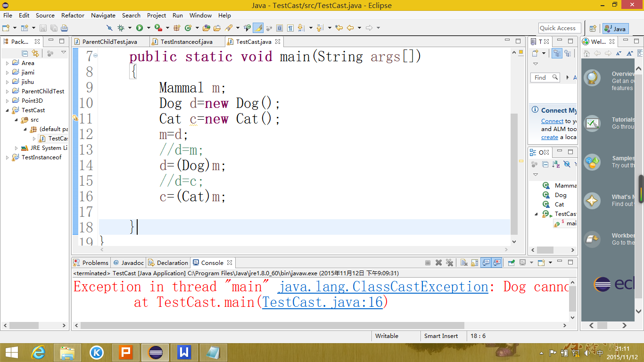The image size is (644, 362).
Task: Click the Pin Console icon
Action: (511, 263)
